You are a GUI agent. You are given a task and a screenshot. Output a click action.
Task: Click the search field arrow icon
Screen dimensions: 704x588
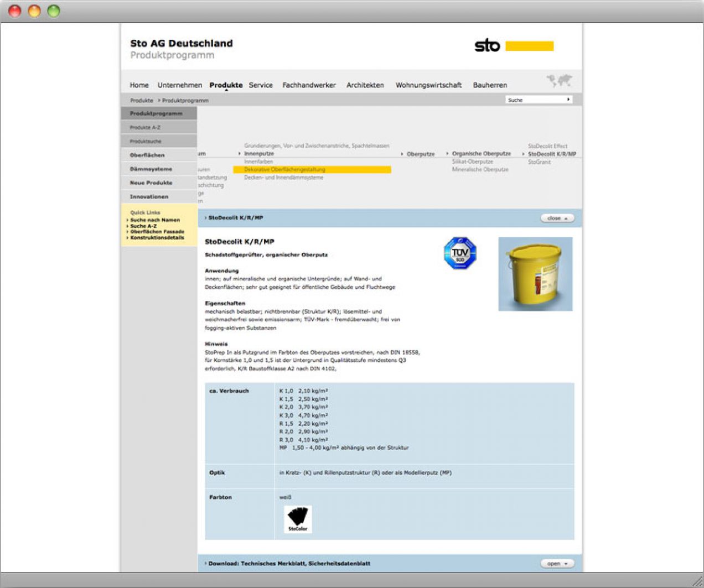pyautogui.click(x=568, y=100)
